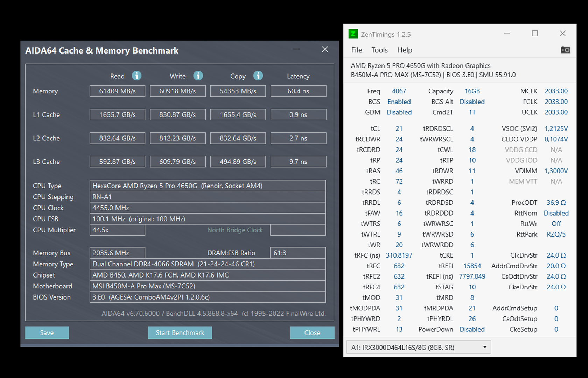Image resolution: width=588 pixels, height=378 pixels.
Task: Click the Memory Read value 61409 MB/s
Action: tap(117, 91)
